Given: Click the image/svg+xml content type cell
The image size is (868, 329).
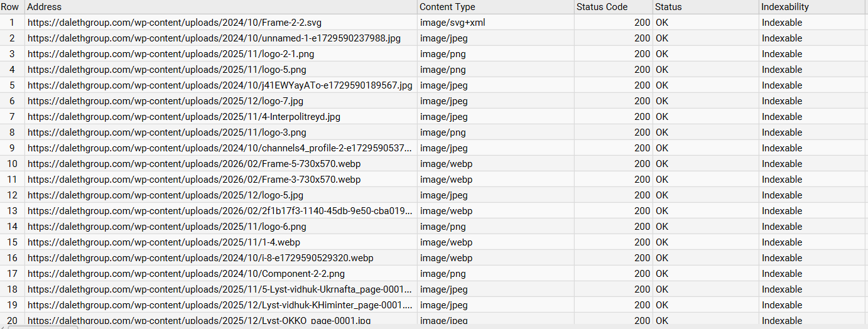Looking at the screenshot, I should pyautogui.click(x=452, y=23).
